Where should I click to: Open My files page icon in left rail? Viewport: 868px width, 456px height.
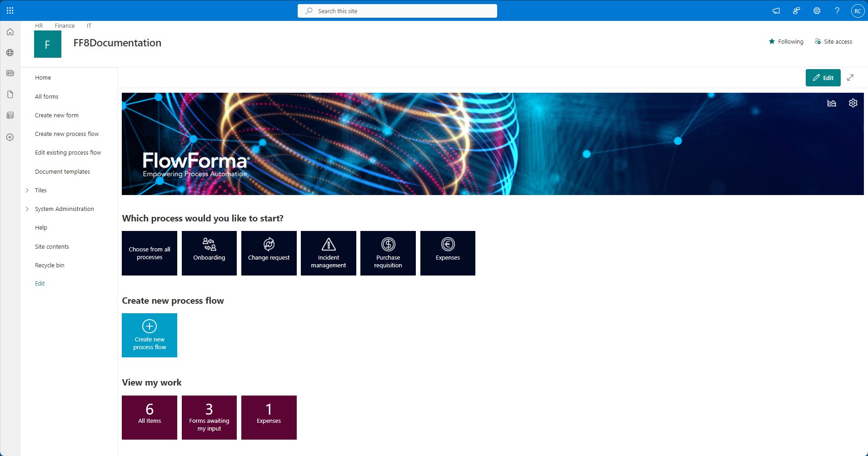click(x=10, y=95)
